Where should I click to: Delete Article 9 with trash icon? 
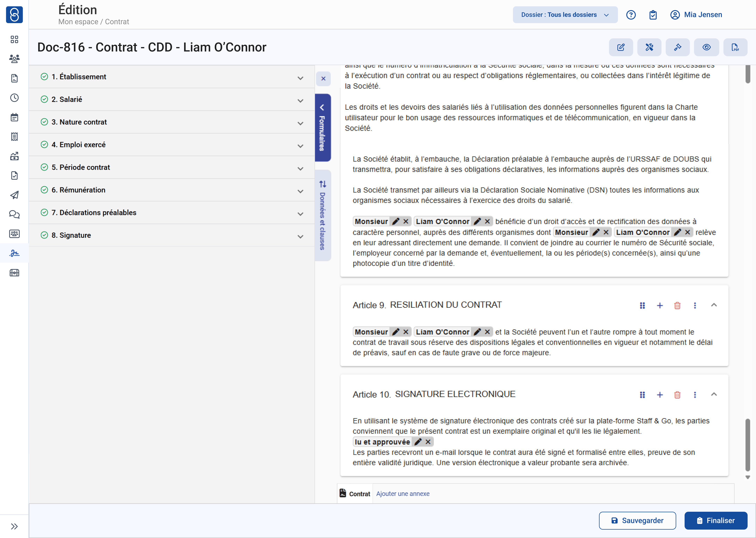[x=677, y=305]
